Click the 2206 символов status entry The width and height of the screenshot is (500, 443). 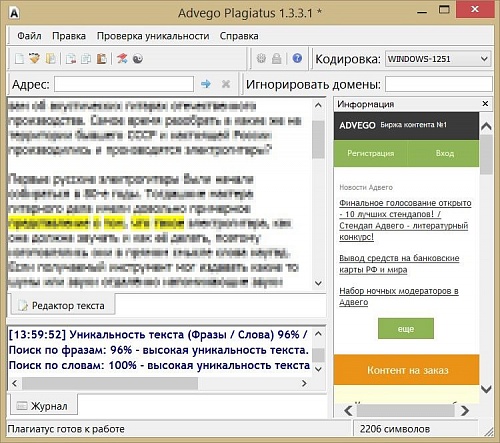[395, 429]
